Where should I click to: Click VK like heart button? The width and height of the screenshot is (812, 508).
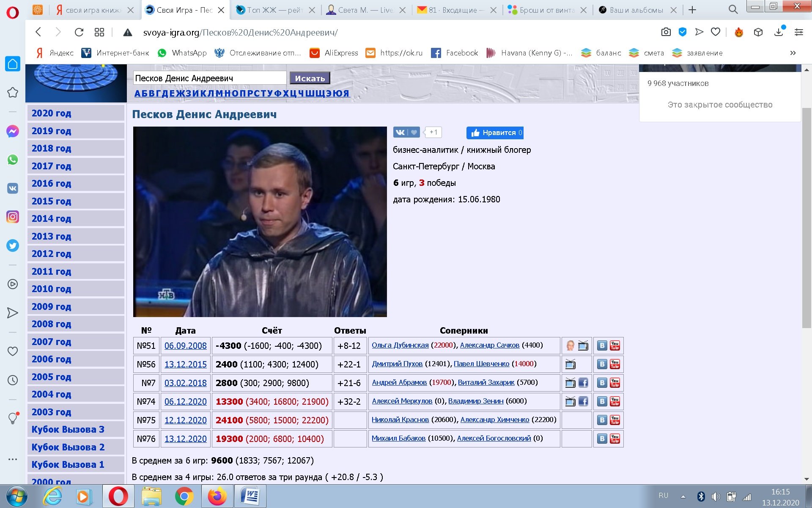click(x=414, y=133)
